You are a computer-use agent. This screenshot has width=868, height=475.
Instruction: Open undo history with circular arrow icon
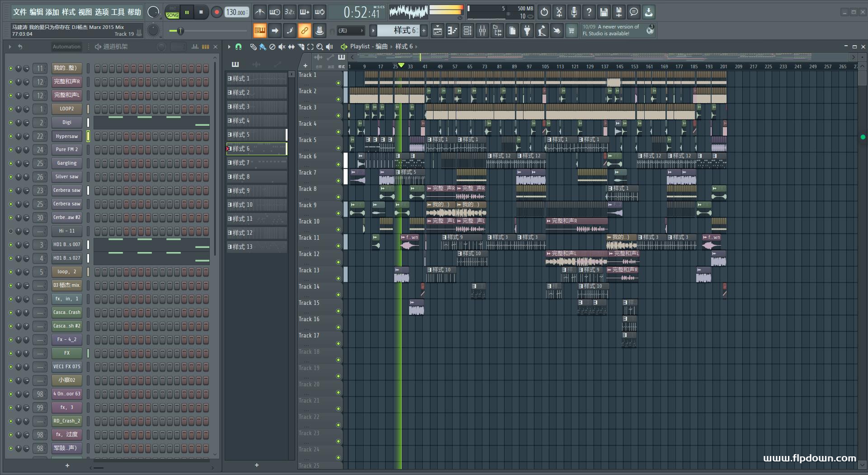[x=544, y=12]
